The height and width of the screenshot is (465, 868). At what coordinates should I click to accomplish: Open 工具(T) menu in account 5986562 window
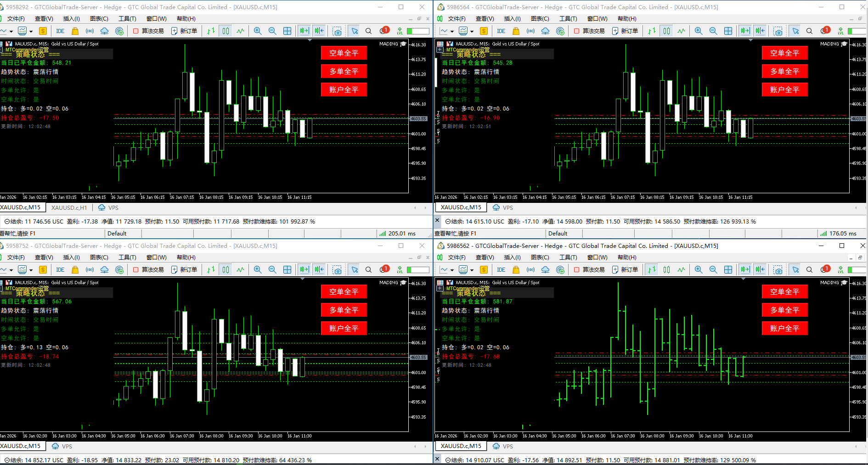tap(568, 258)
